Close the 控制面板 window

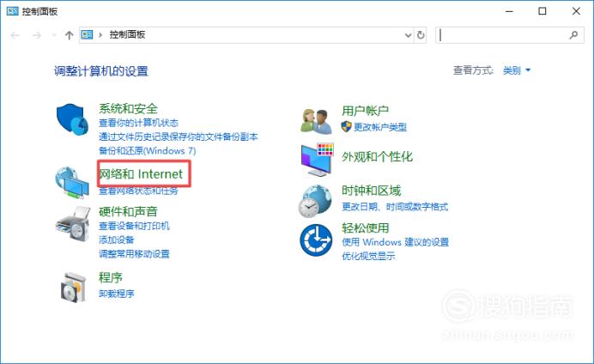point(576,11)
